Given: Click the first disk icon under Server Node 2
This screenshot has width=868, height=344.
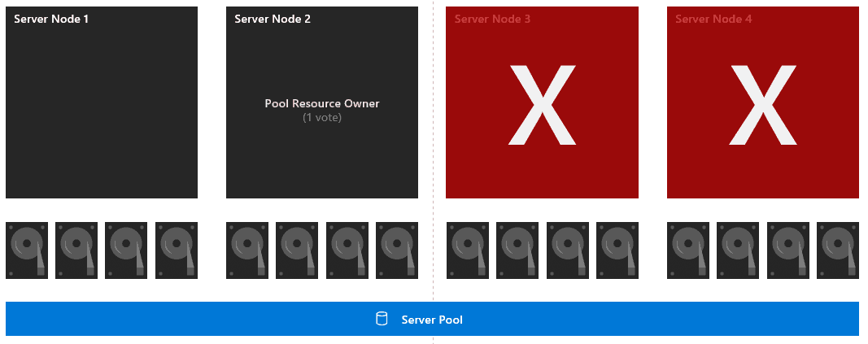Looking at the screenshot, I should tap(246, 250).
